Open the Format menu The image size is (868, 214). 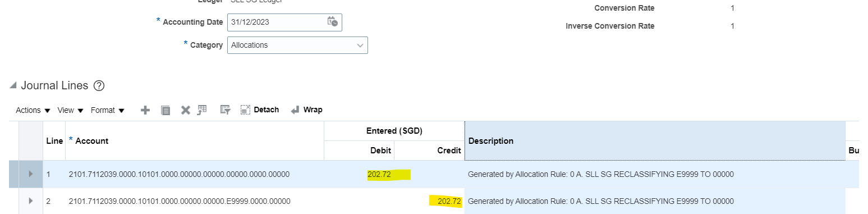108,110
